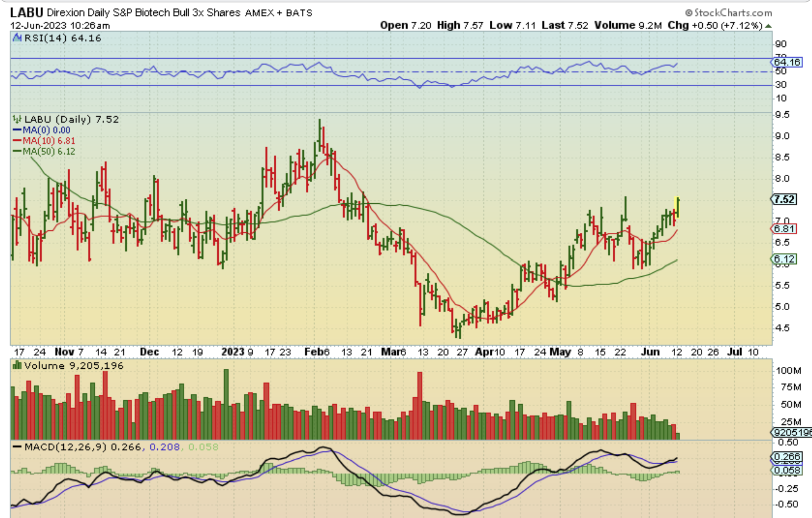Click the 6.81 red moving average tag
812x518 pixels.
click(x=784, y=229)
